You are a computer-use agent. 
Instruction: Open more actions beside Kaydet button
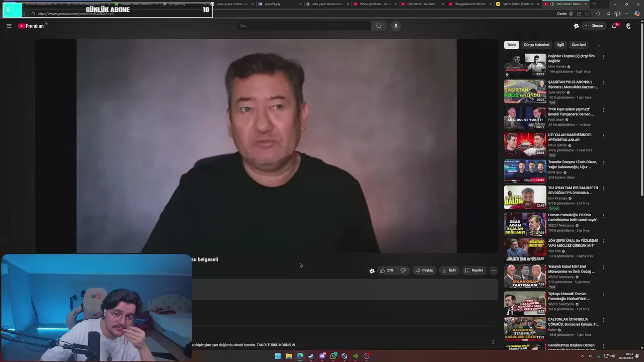pos(493,270)
